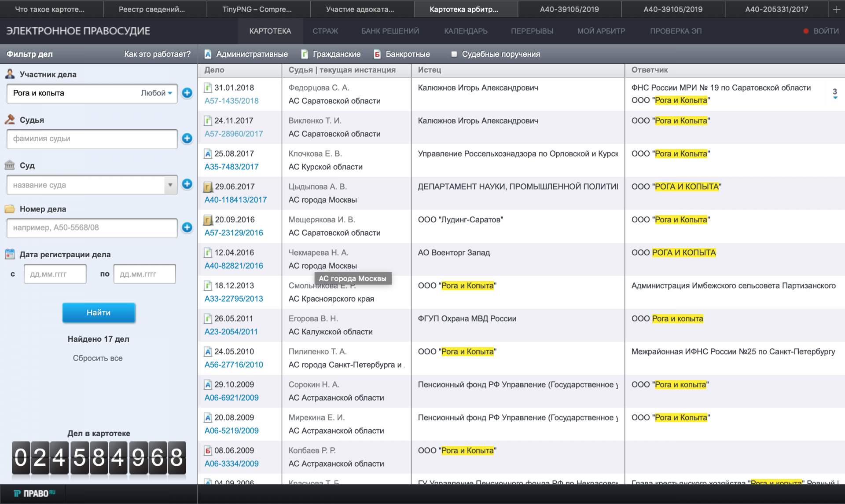Click the administrative icon of А35-7483/2017
The height and width of the screenshot is (504, 845).
coord(208,153)
